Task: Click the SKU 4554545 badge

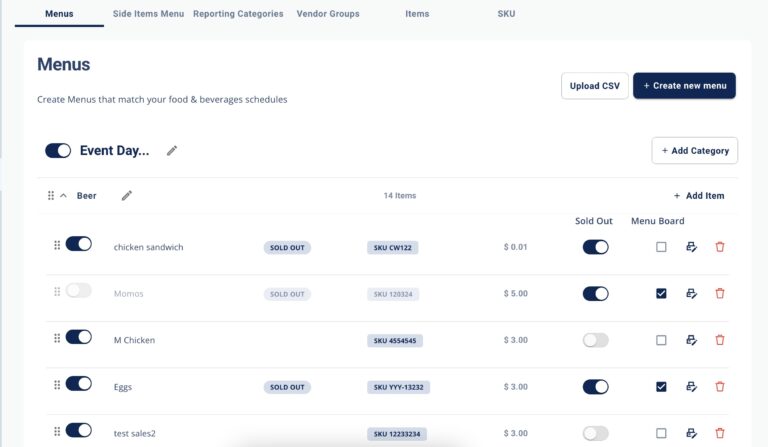Action: point(395,341)
